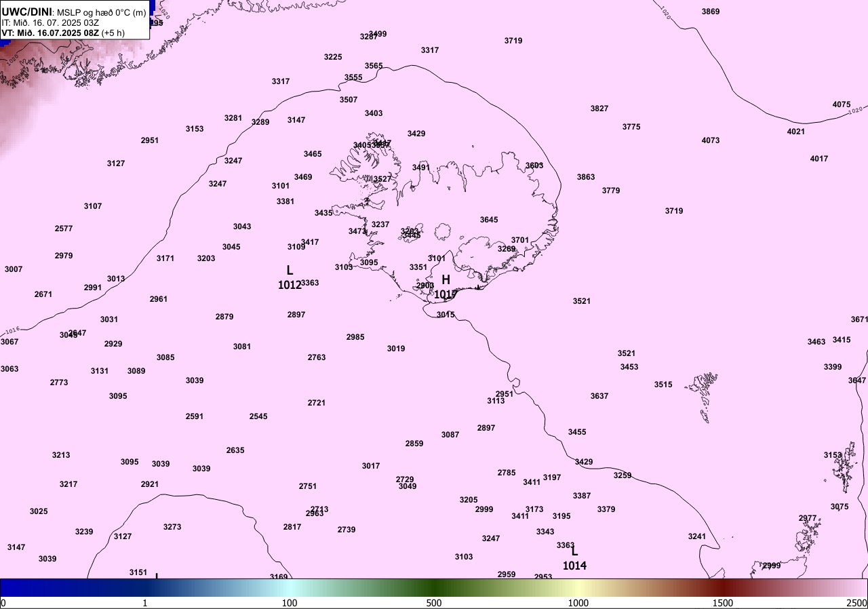
Task: Click the 1016 isobar contour label
Action: tap(12, 331)
